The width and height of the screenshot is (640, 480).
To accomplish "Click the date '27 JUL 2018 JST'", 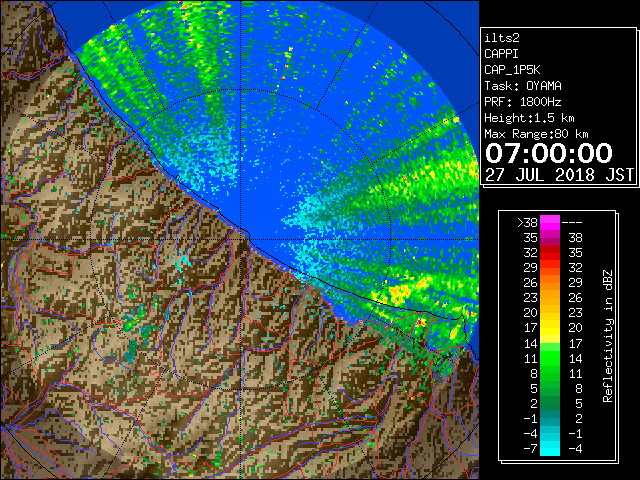I will coord(559,175).
